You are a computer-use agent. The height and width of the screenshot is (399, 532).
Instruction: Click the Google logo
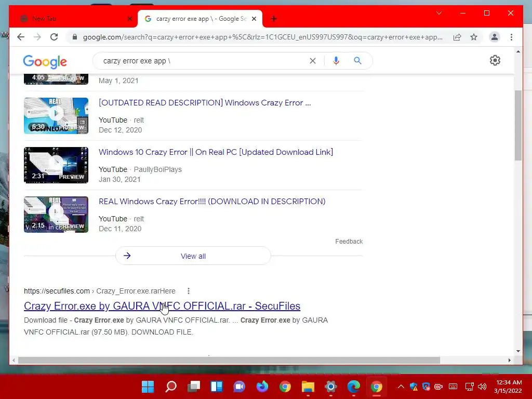click(45, 61)
